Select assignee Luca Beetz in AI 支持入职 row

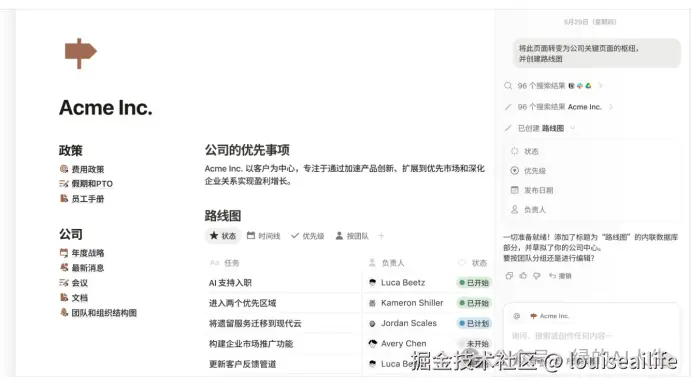pyautogui.click(x=397, y=282)
